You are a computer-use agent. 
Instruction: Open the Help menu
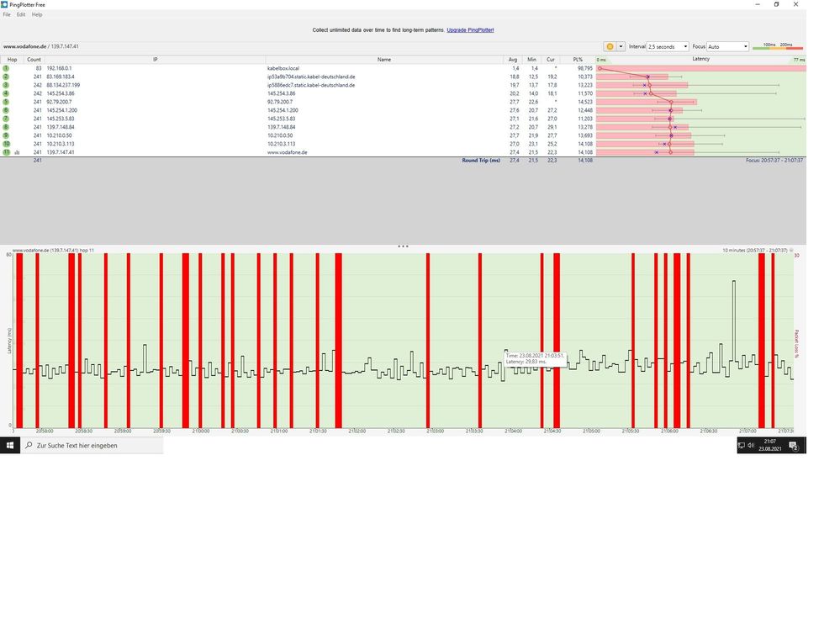[36, 14]
